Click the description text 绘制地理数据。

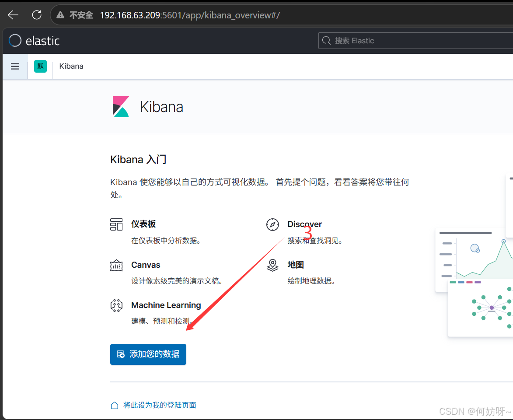coord(311,281)
